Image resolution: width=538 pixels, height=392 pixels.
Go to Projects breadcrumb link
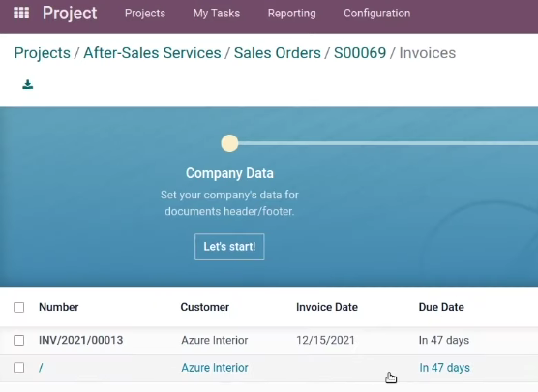click(43, 53)
